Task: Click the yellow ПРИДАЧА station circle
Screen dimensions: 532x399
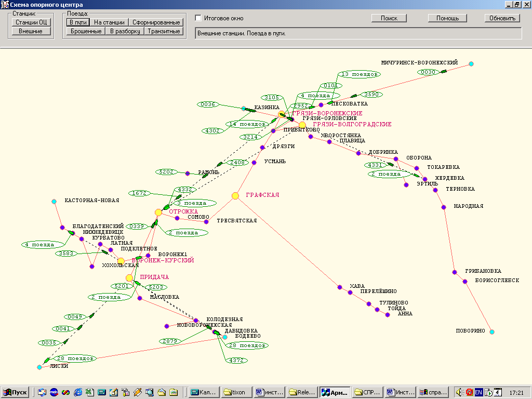Action: click(x=129, y=278)
